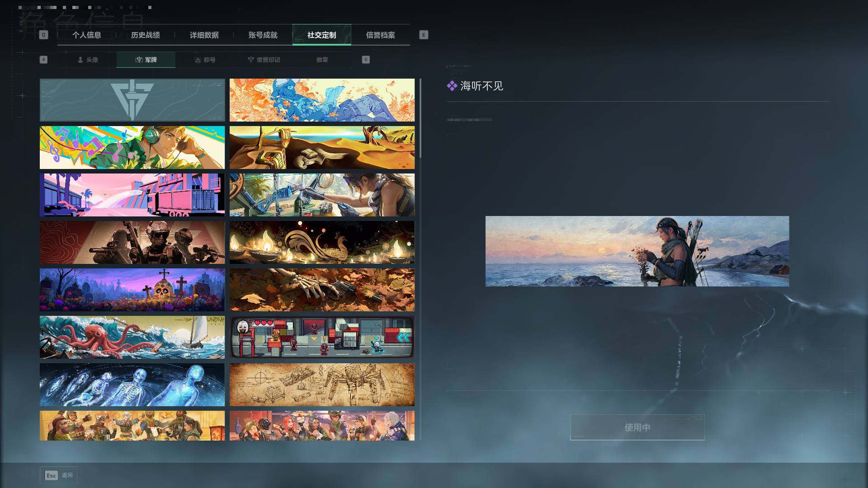Select the 军牌 sub-tab
Image resolution: width=868 pixels, height=488 pixels.
146,60
